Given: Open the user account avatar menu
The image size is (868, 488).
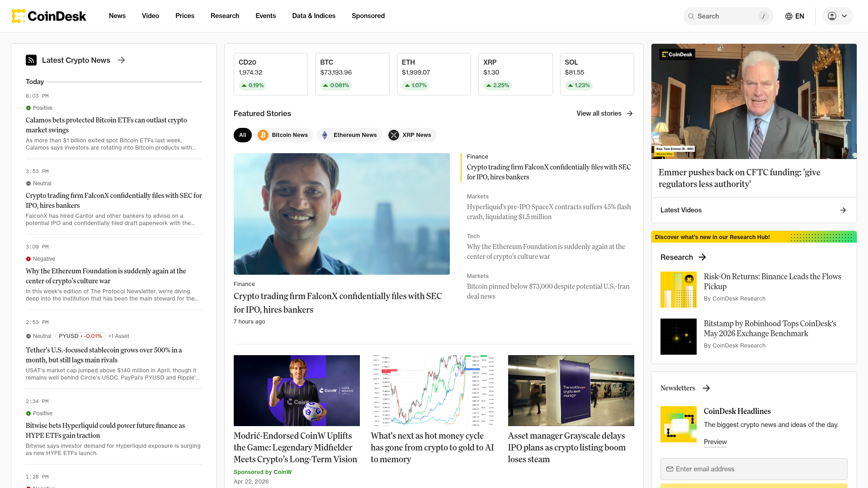Looking at the screenshot, I should click(x=838, y=16).
